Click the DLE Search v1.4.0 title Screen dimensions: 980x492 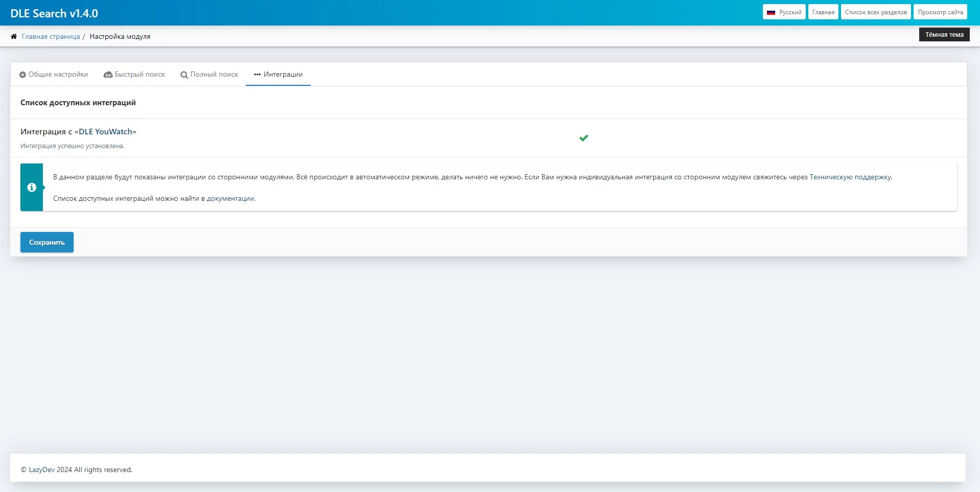pyautogui.click(x=54, y=13)
